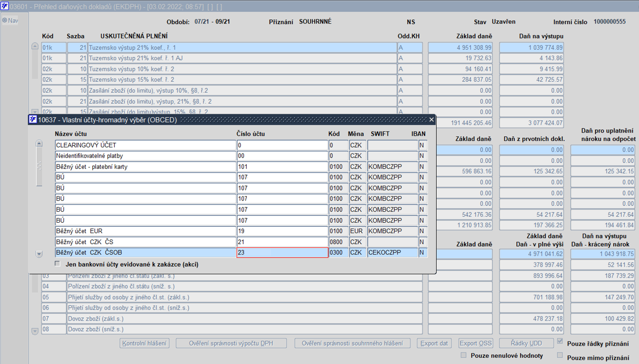Select row Tuzemsko výstup 21% koef. ř. 1 AJ

242,58
